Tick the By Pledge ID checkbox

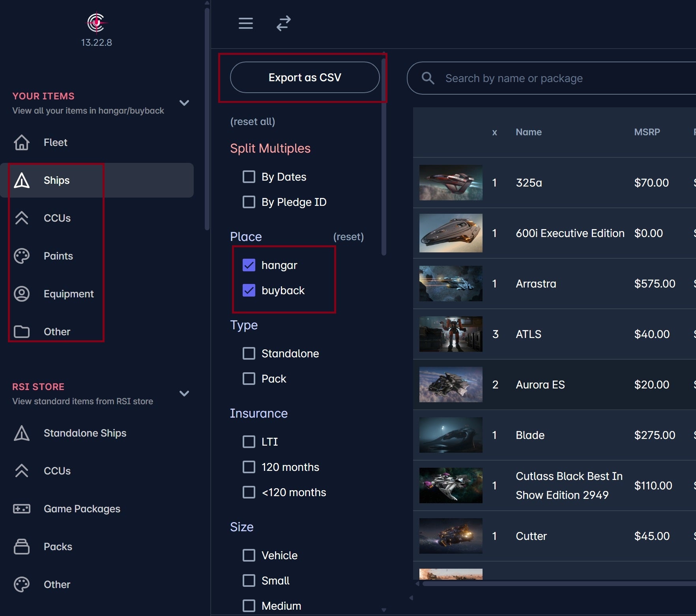(x=249, y=202)
